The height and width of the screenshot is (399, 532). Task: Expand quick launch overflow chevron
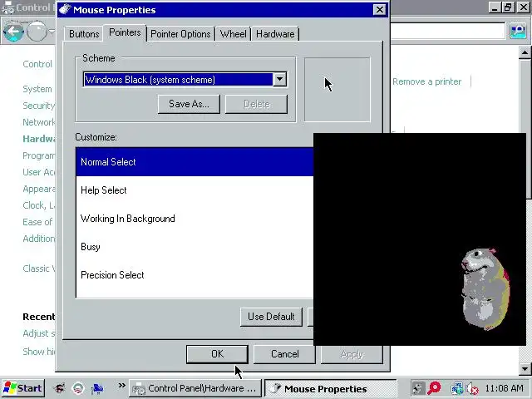pyautogui.click(x=122, y=386)
